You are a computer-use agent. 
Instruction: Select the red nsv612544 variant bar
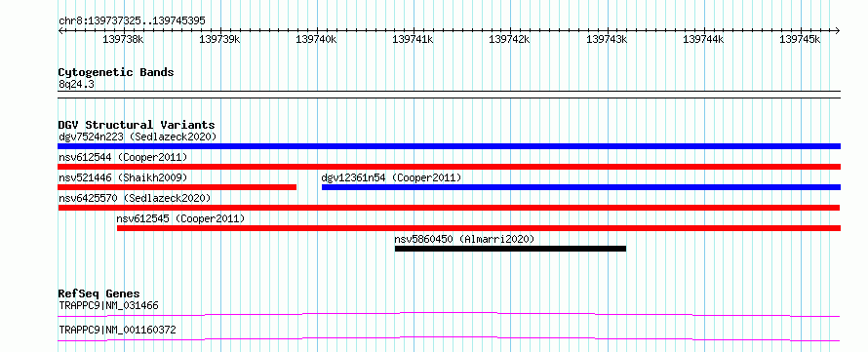pyautogui.click(x=449, y=167)
